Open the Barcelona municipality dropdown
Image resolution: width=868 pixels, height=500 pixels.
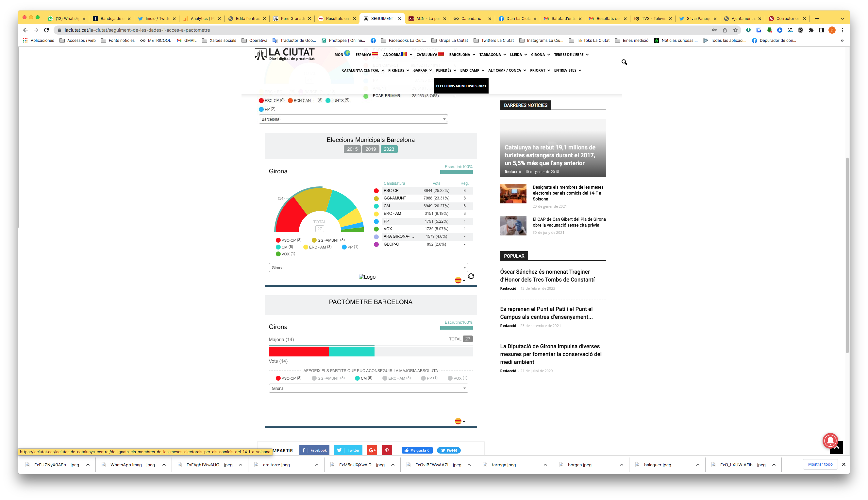[x=353, y=119]
